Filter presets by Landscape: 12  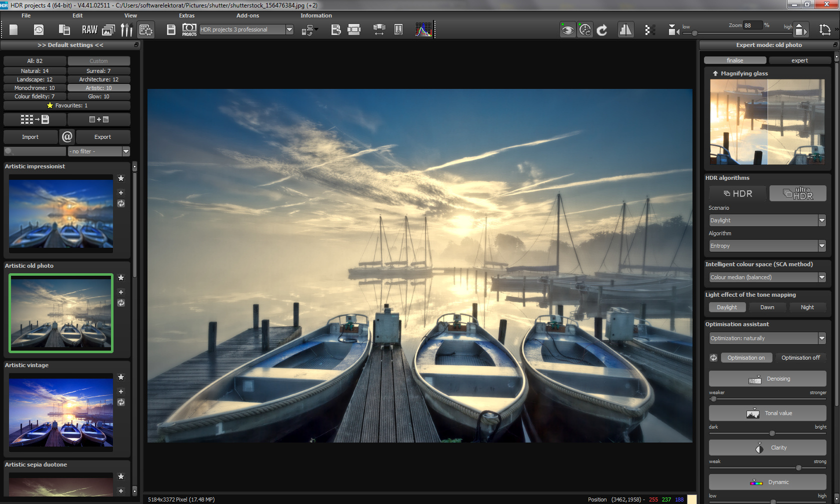35,79
